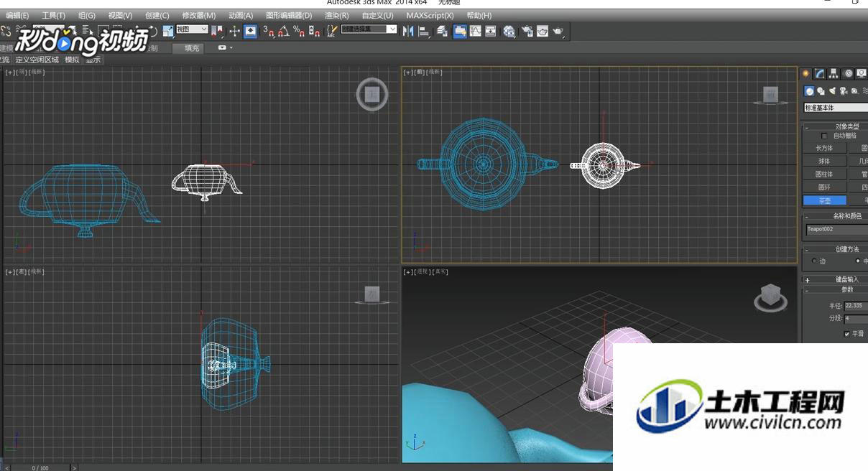Screen dimensions: 868x471
Task: Click the [+] label of the perspective viewport
Action: point(408,271)
